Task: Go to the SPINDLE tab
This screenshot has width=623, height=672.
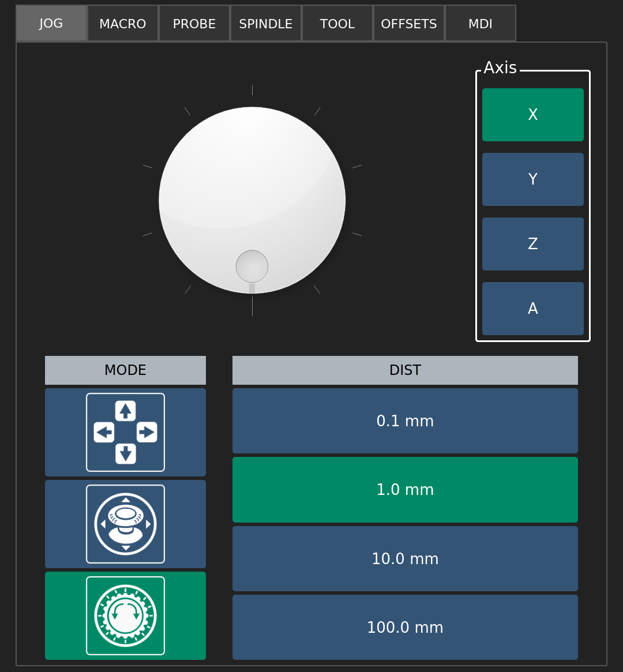Action: 266,24
